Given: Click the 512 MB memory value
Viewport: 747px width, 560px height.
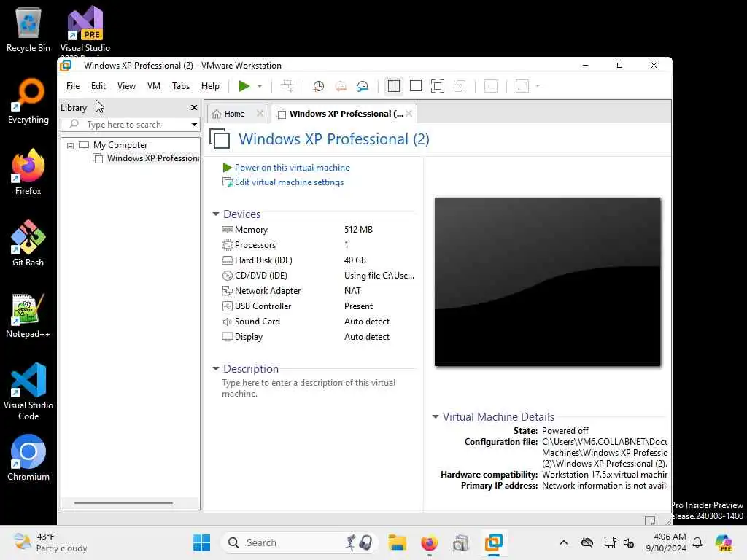Looking at the screenshot, I should tap(358, 230).
